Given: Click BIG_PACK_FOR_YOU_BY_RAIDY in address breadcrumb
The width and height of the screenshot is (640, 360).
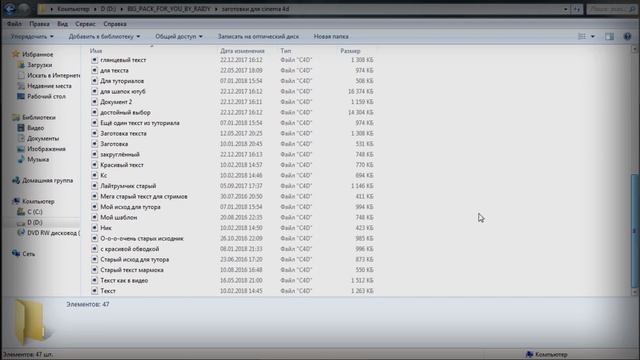Looking at the screenshot, I should (169, 9).
